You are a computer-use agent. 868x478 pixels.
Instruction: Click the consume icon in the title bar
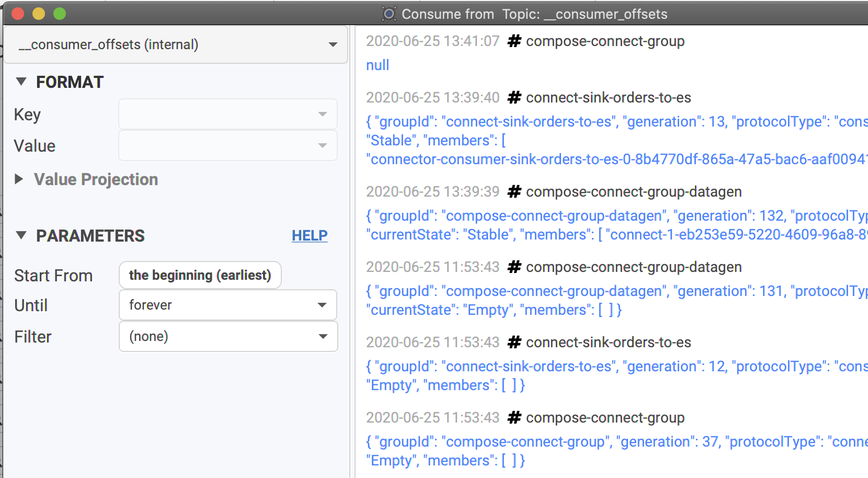389,14
